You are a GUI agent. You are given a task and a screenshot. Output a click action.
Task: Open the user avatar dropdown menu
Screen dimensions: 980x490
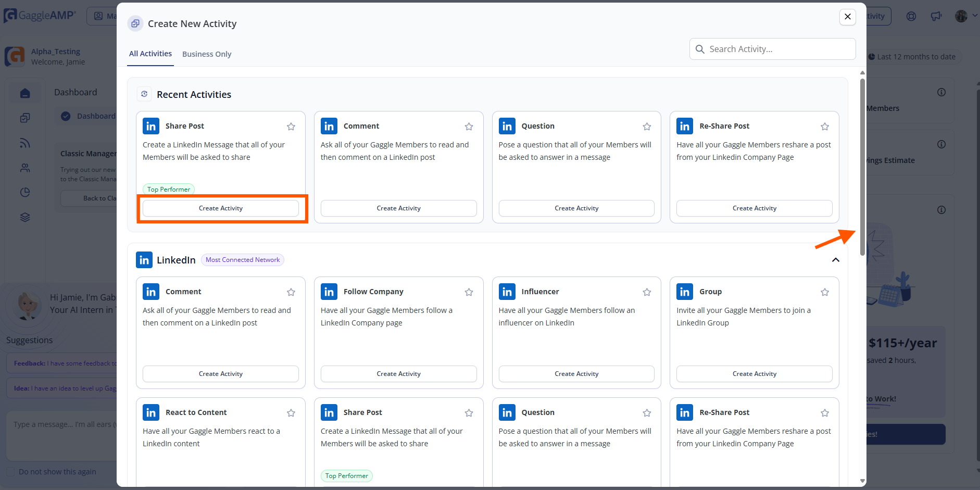click(966, 16)
